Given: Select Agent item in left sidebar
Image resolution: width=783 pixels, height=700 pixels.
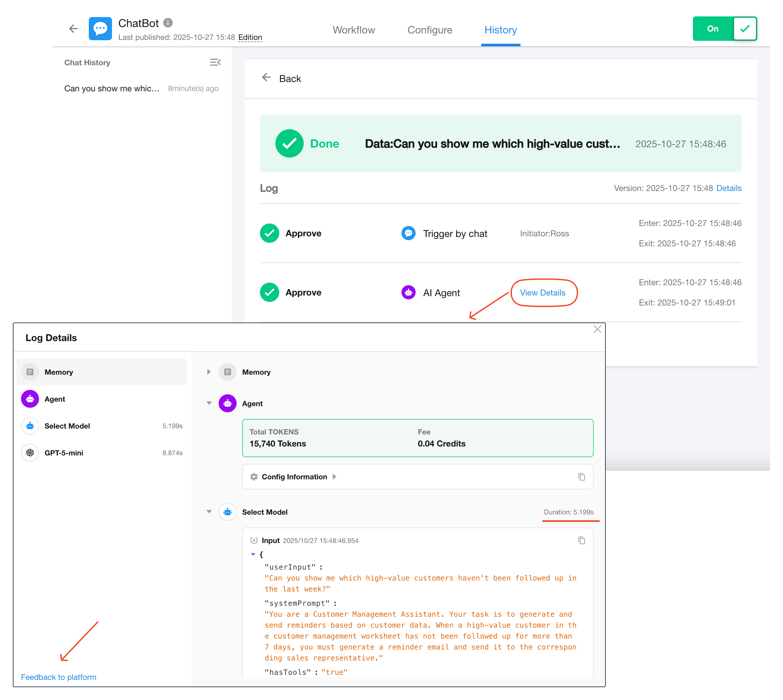Looking at the screenshot, I should (x=55, y=399).
